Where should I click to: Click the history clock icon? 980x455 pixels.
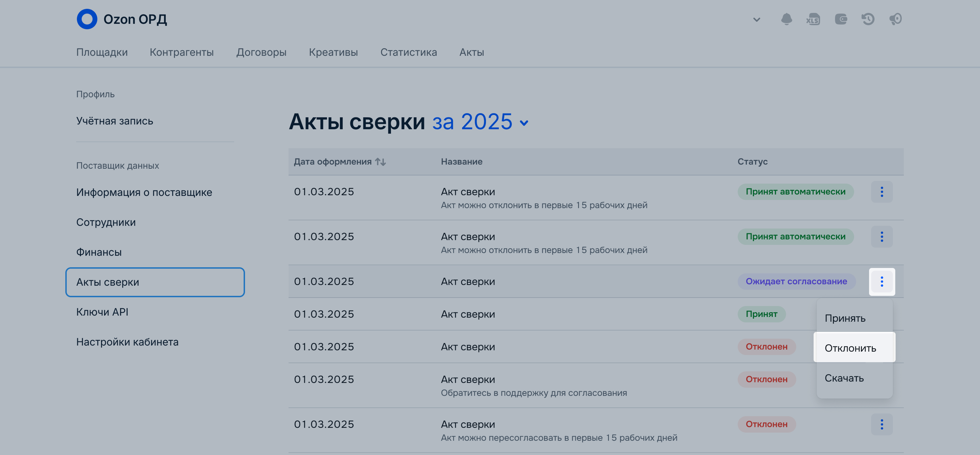pos(868,19)
